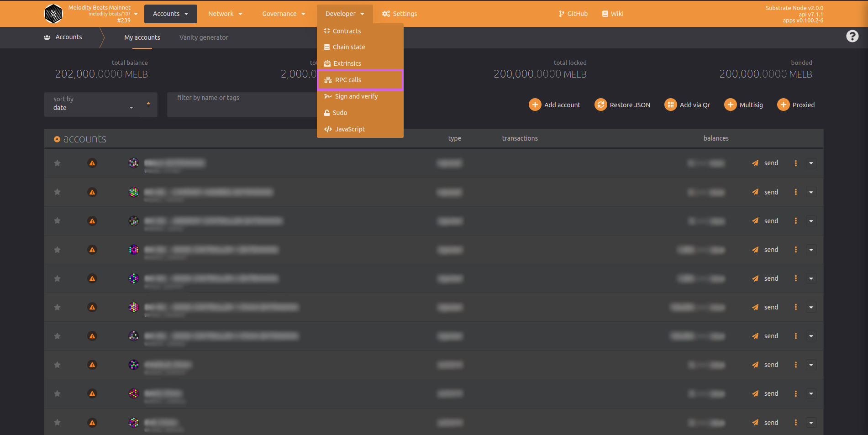The height and width of the screenshot is (435, 868).
Task: Favorite the first account with the star
Action: (58, 163)
